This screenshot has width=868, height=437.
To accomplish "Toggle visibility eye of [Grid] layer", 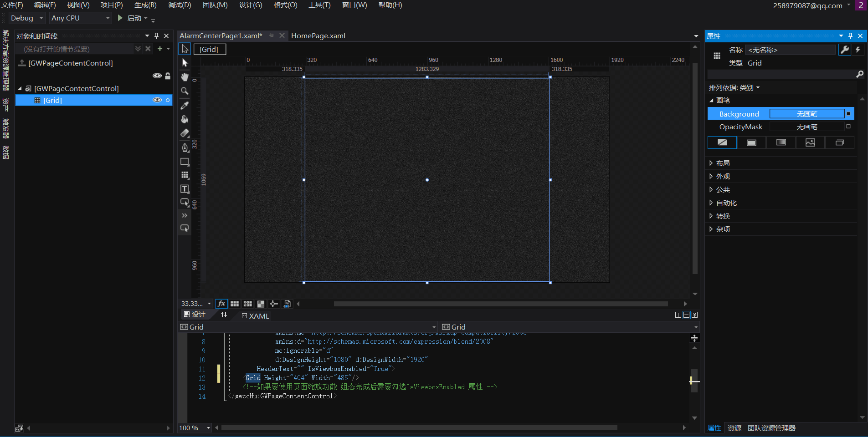I will pyautogui.click(x=157, y=100).
